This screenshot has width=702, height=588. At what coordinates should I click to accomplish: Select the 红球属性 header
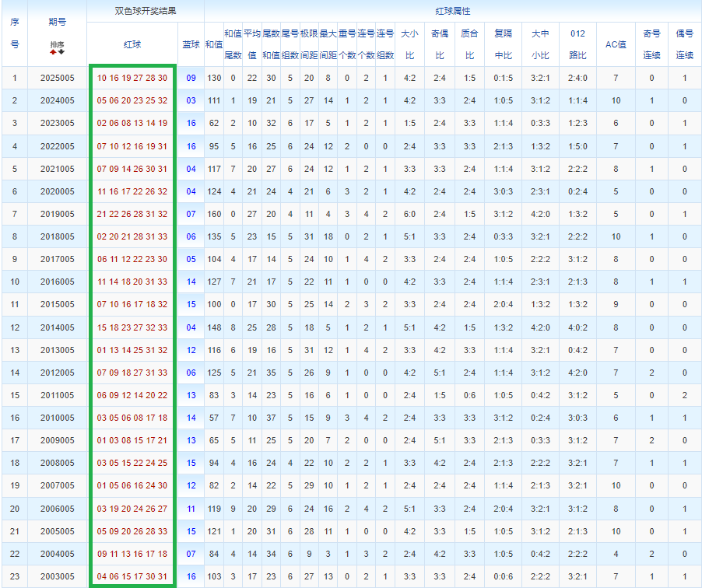point(453,12)
